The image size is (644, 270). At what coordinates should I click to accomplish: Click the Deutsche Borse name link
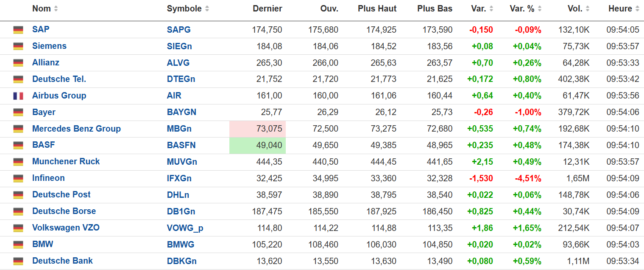click(x=64, y=211)
